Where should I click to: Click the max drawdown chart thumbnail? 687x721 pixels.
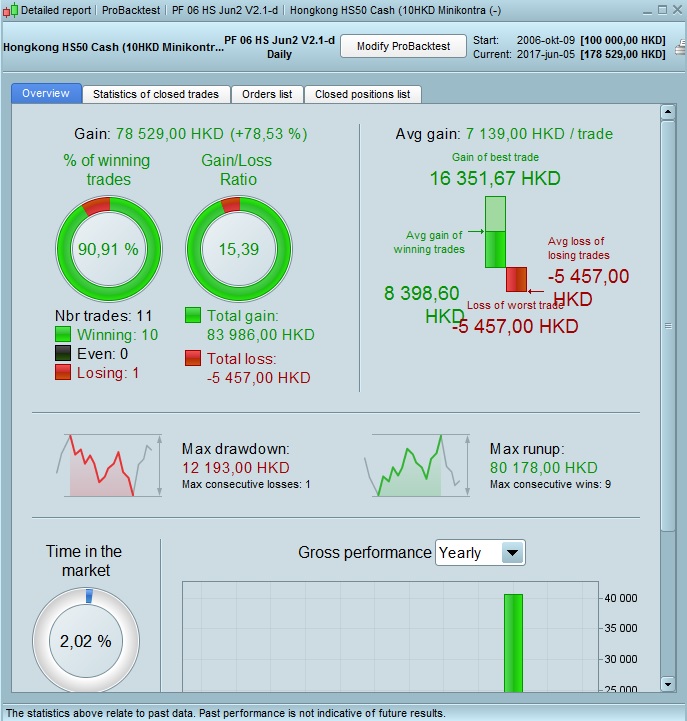pos(109,465)
